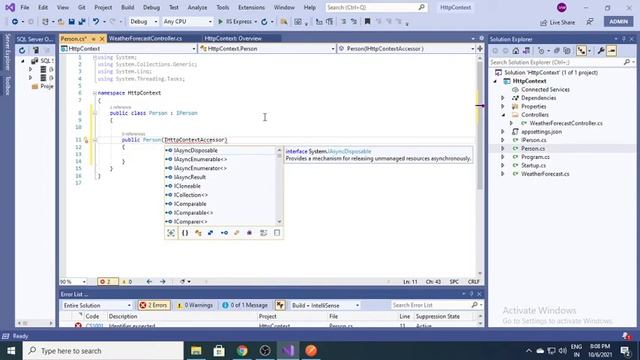
Task: Open Solution Explorer Properties wrench icon
Action: click(x=601, y=51)
